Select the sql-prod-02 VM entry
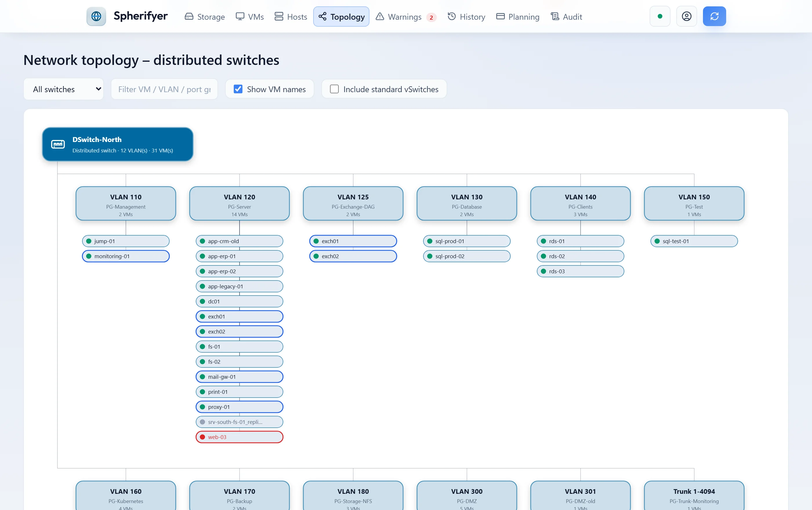This screenshot has height=510, width=812. pyautogui.click(x=467, y=256)
